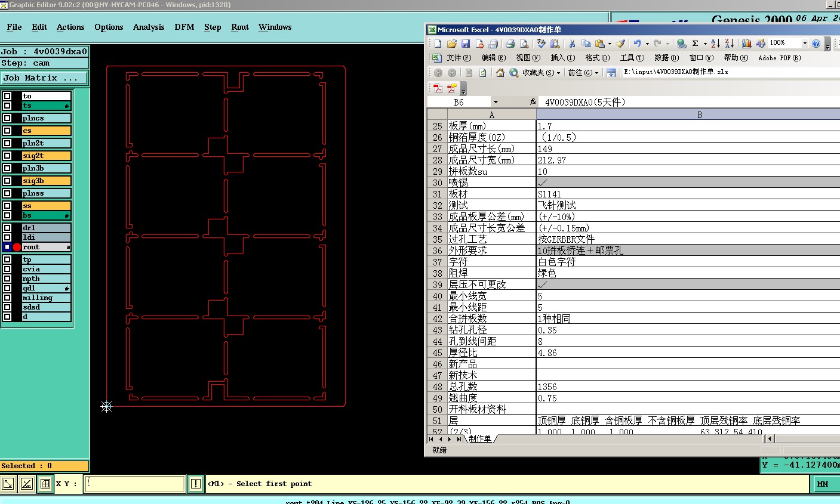Click the Sort Ascending icon
Screen dimensions: 840x504
[x=715, y=44]
